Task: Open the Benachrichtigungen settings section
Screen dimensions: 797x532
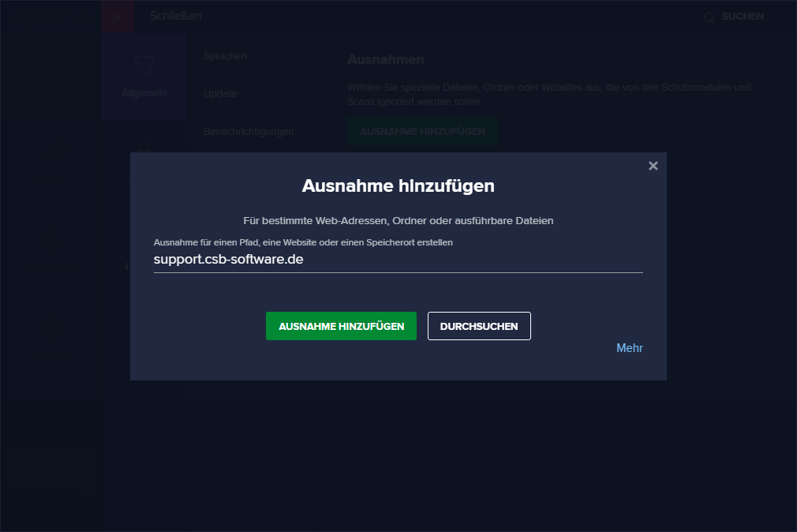Action: pos(249,132)
